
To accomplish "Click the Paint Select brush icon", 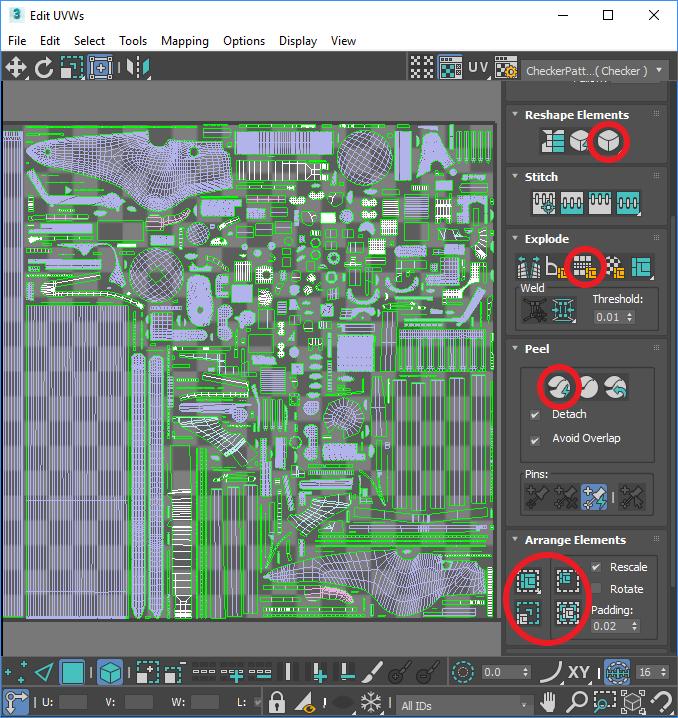I will [373, 673].
